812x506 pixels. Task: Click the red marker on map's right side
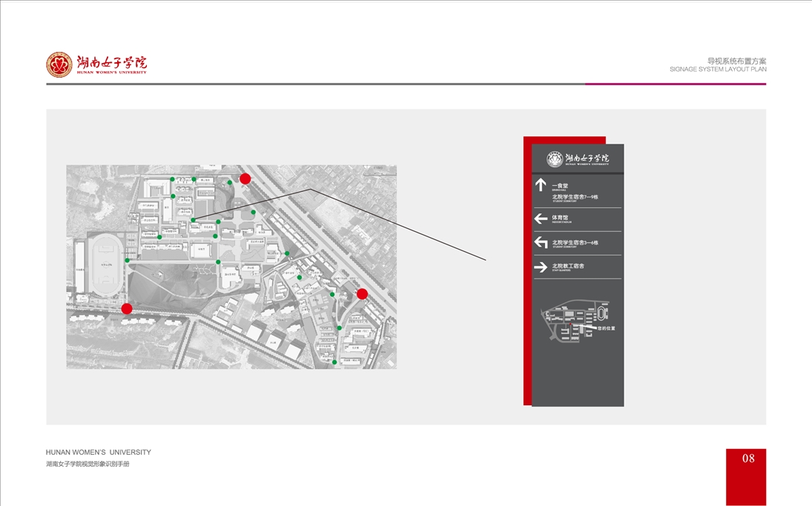(x=362, y=294)
